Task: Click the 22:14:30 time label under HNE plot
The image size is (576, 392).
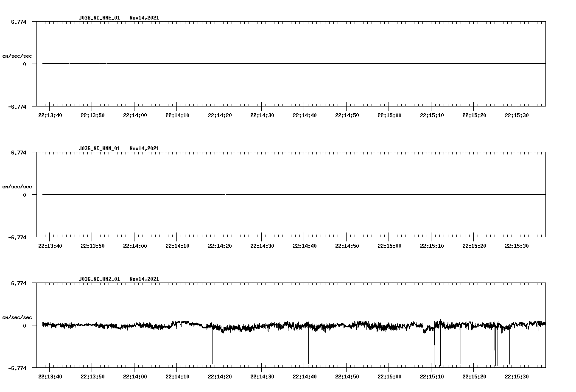Action: click(x=262, y=115)
